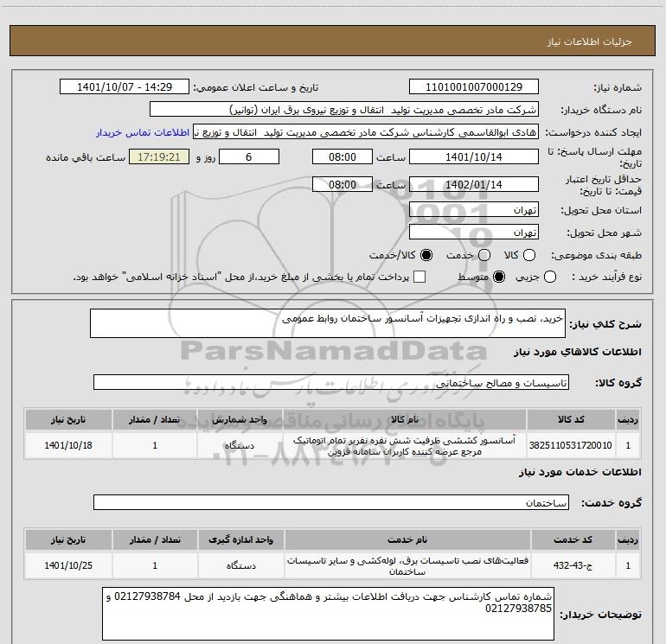Click the buyer organization name field
The width and height of the screenshot is (666, 644).
[x=344, y=110]
